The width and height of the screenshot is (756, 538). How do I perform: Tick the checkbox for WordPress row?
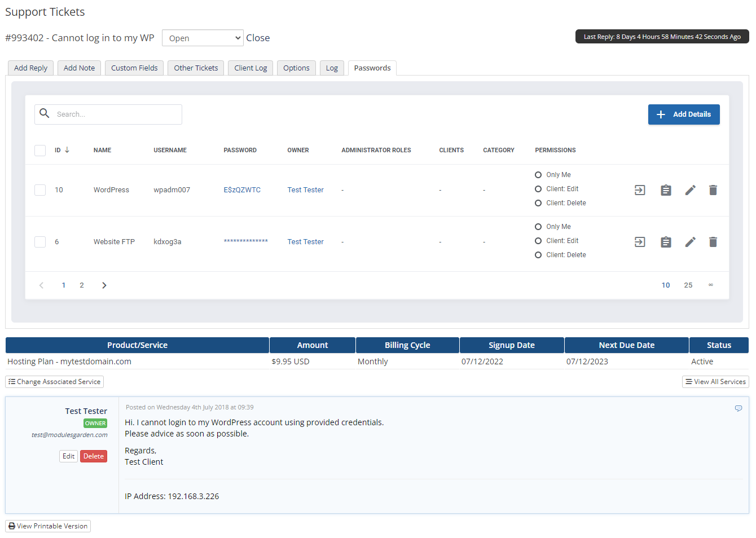click(x=40, y=190)
